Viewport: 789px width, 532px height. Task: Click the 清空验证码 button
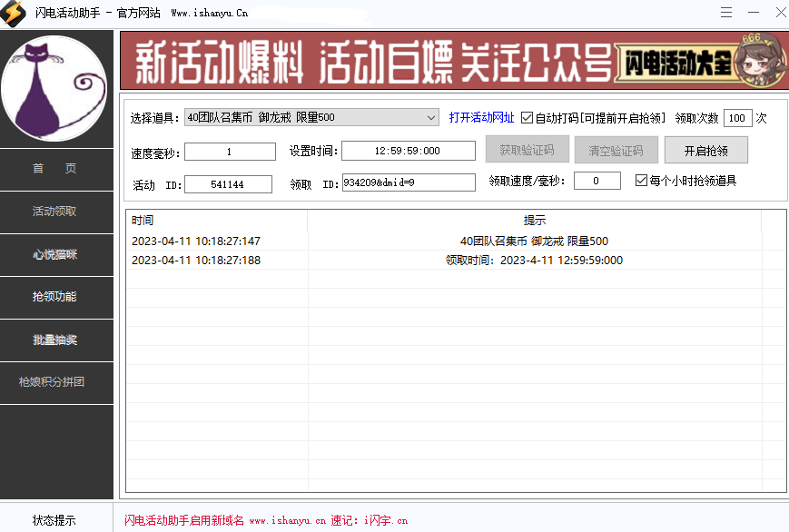click(616, 149)
